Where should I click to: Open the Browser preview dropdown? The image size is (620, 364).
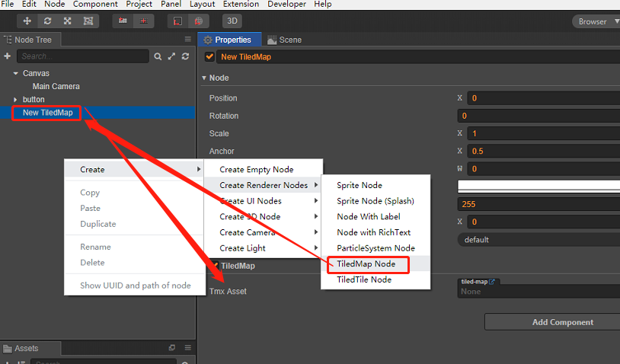[x=596, y=21]
